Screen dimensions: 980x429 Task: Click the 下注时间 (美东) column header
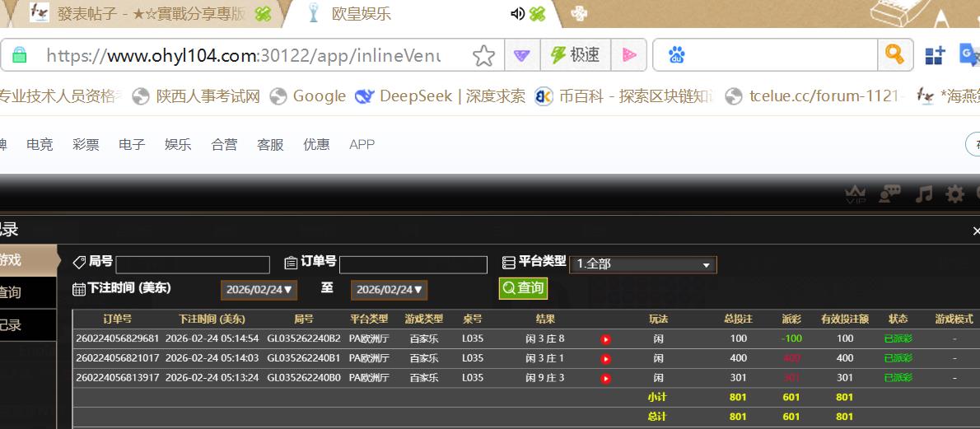click(212, 319)
